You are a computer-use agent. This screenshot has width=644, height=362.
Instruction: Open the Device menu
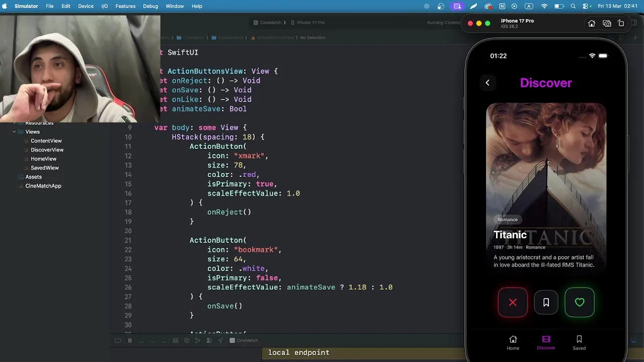pyautogui.click(x=86, y=6)
